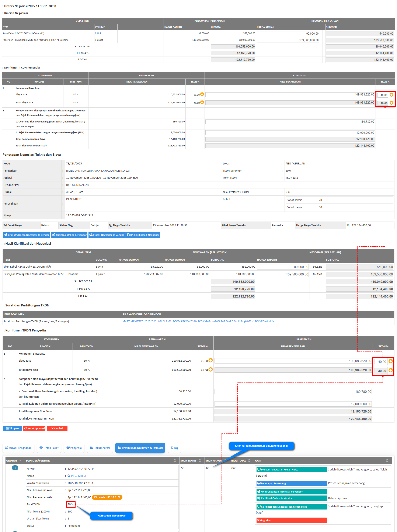Print BA Klarifikasi & Negosiasi

[143, 235]
